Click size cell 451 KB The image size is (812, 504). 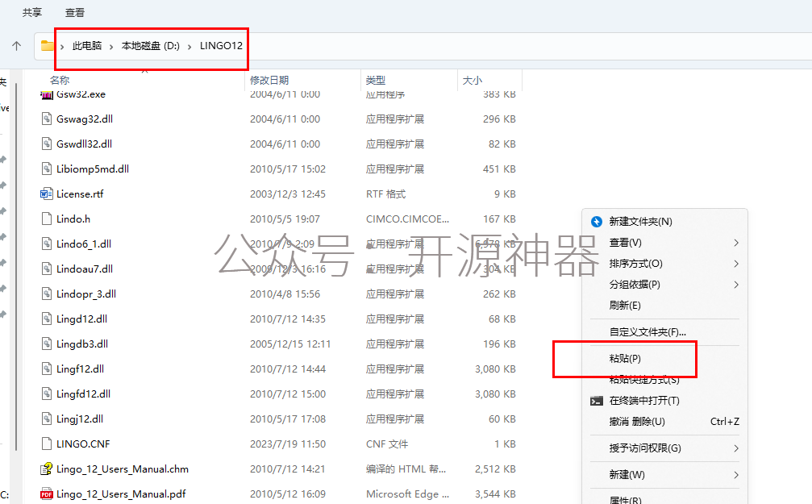(499, 169)
